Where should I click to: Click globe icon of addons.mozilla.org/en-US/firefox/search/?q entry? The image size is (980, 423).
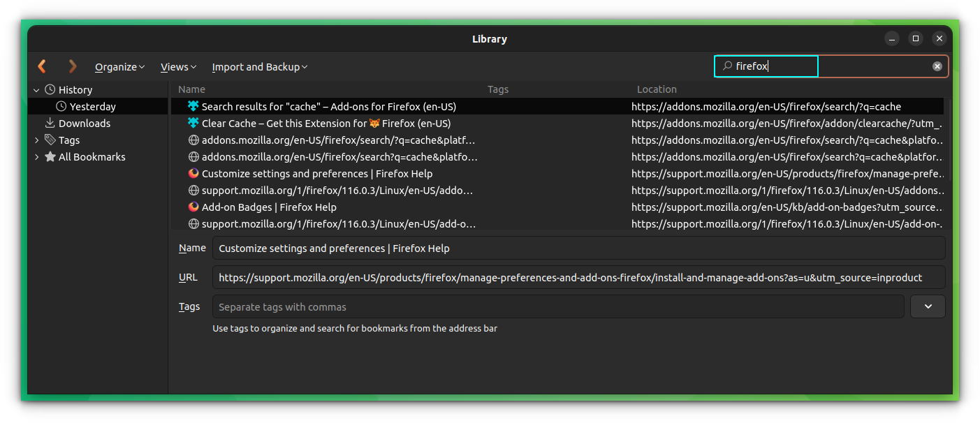[193, 140]
